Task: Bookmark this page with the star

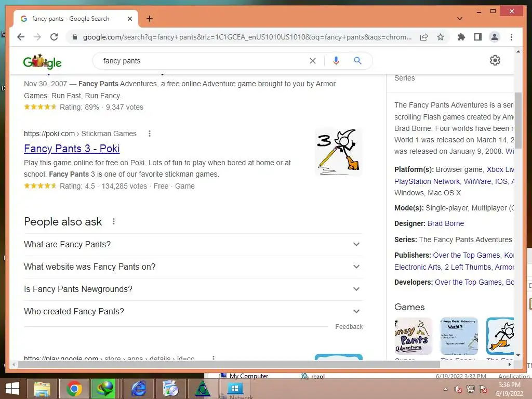Action: [441, 37]
